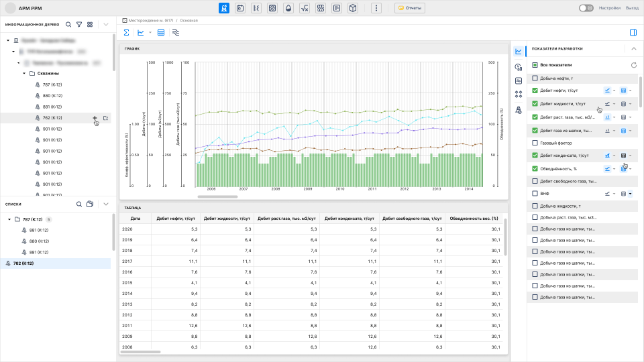The height and width of the screenshot is (362, 644).
Task: Toggle the theme switch next to Настройки
Action: (x=586, y=8)
